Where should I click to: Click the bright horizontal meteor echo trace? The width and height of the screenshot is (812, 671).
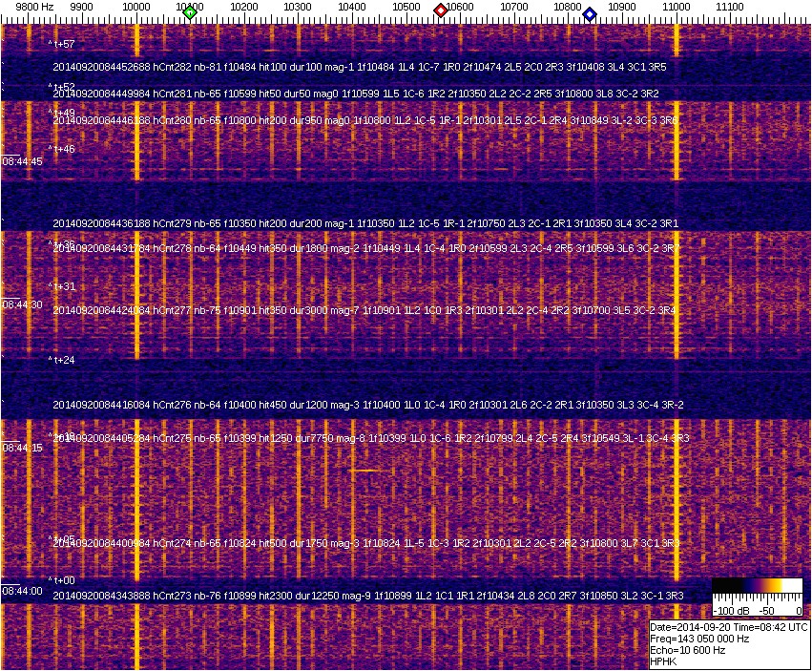(370, 471)
